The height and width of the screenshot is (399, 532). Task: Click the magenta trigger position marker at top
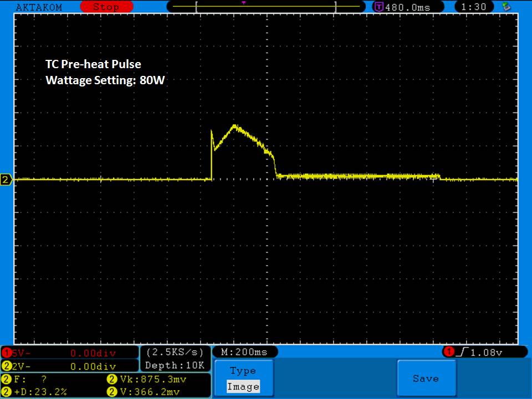[x=243, y=3]
